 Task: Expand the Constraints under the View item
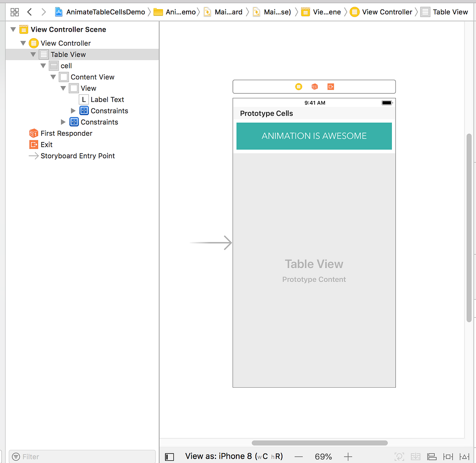73,111
